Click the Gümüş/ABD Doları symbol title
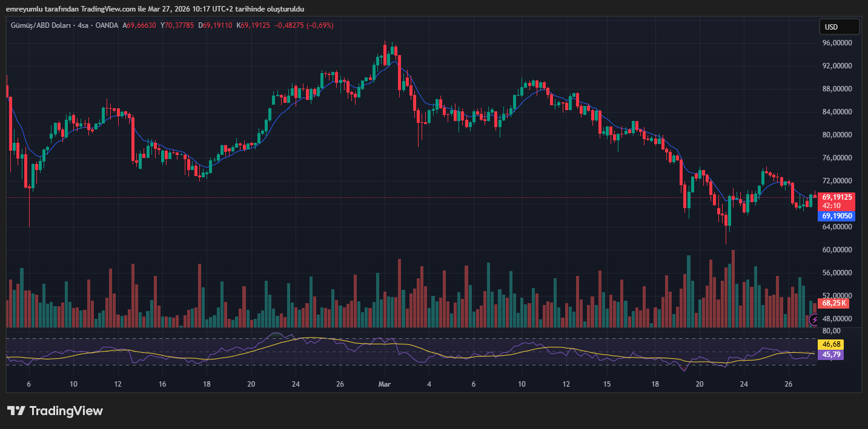Image resolution: width=868 pixels, height=429 pixels. [41, 25]
